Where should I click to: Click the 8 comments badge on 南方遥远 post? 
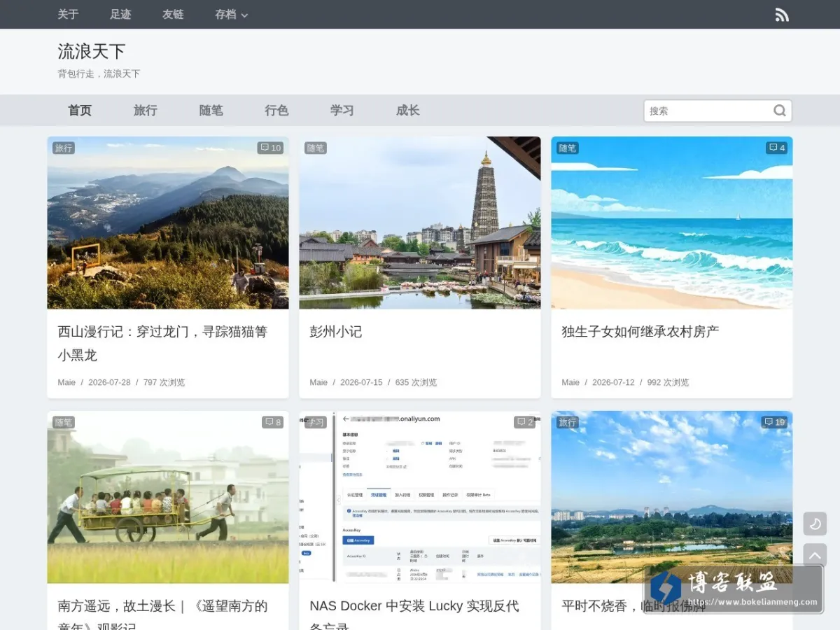click(273, 422)
